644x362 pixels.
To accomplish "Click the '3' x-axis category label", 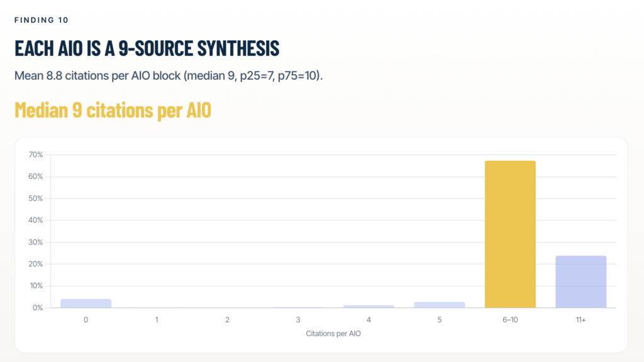I will click(298, 320).
